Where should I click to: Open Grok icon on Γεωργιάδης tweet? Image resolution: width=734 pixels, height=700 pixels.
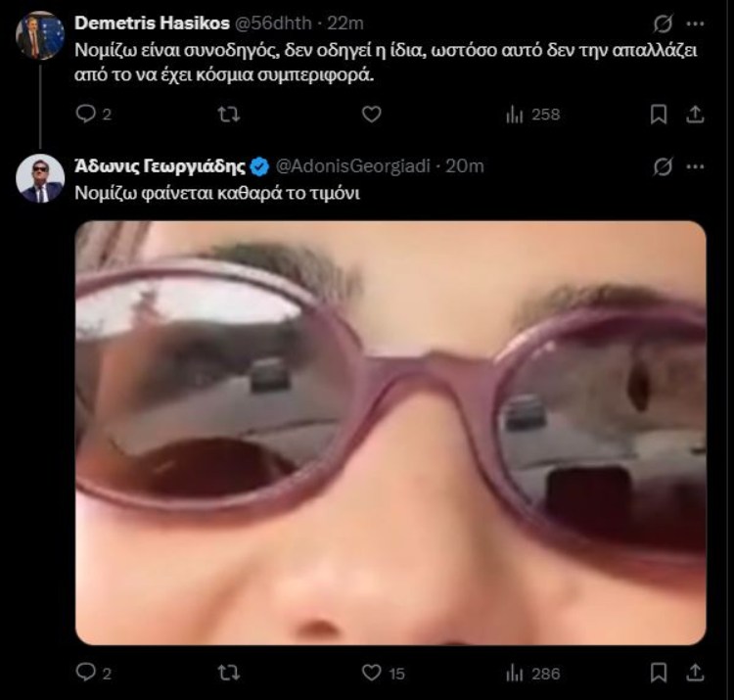pos(663,166)
